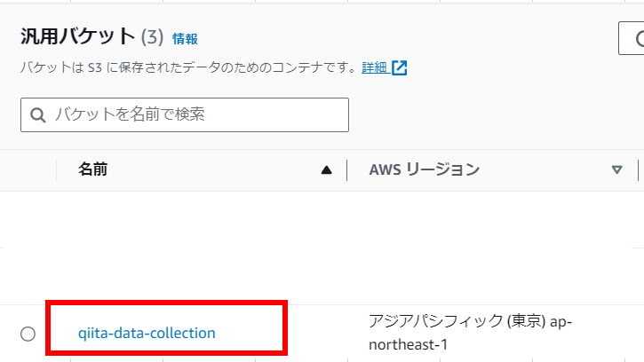Click the bucket count (3) label

coord(152,37)
